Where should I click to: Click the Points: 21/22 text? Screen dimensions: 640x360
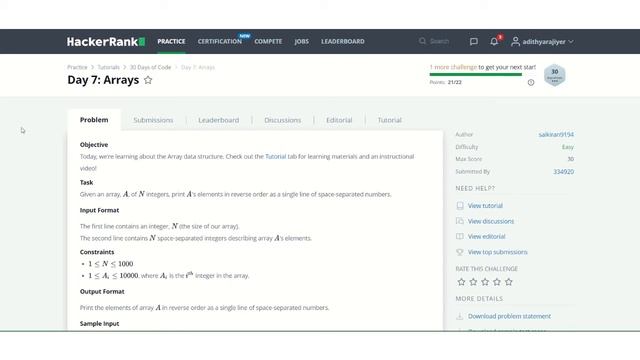tap(445, 82)
